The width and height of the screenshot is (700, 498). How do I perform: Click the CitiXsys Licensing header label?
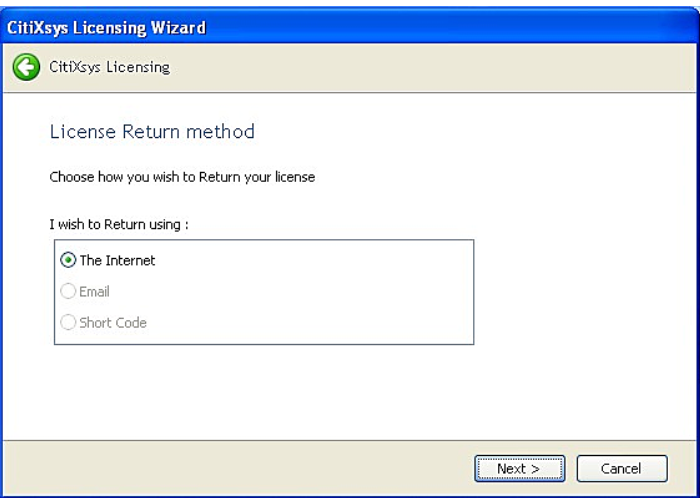109,67
